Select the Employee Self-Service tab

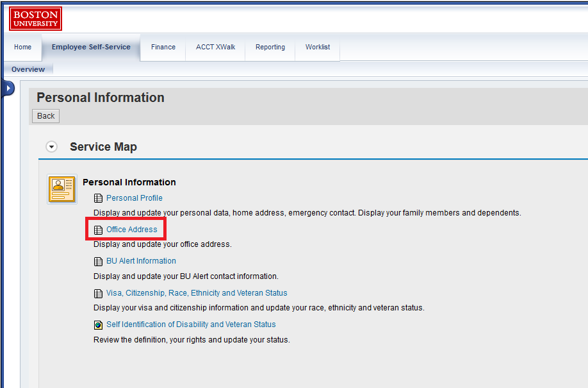[91, 47]
